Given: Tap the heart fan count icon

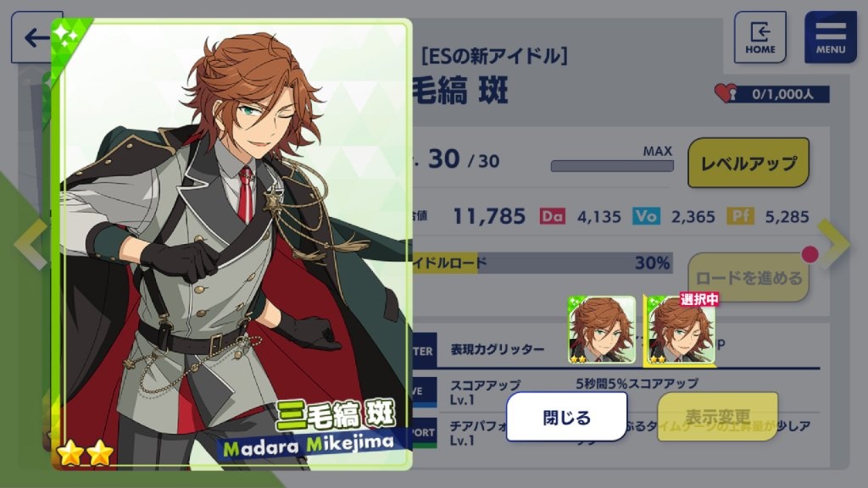Looking at the screenshot, I should [x=726, y=93].
